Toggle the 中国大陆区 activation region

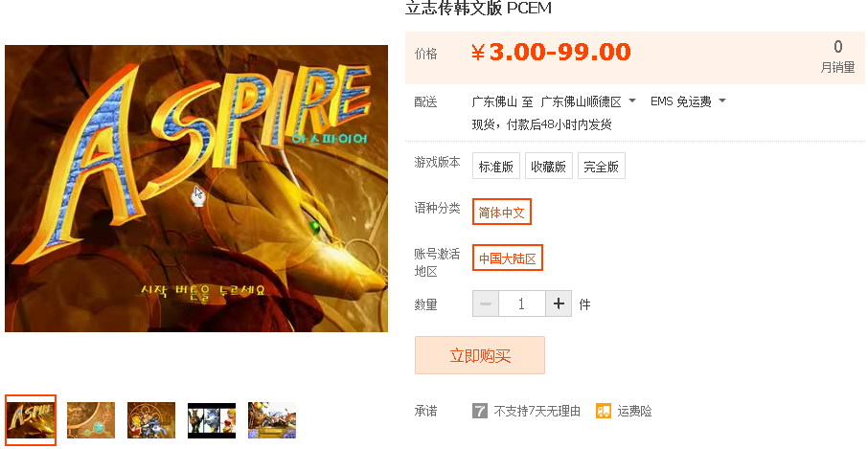(508, 258)
